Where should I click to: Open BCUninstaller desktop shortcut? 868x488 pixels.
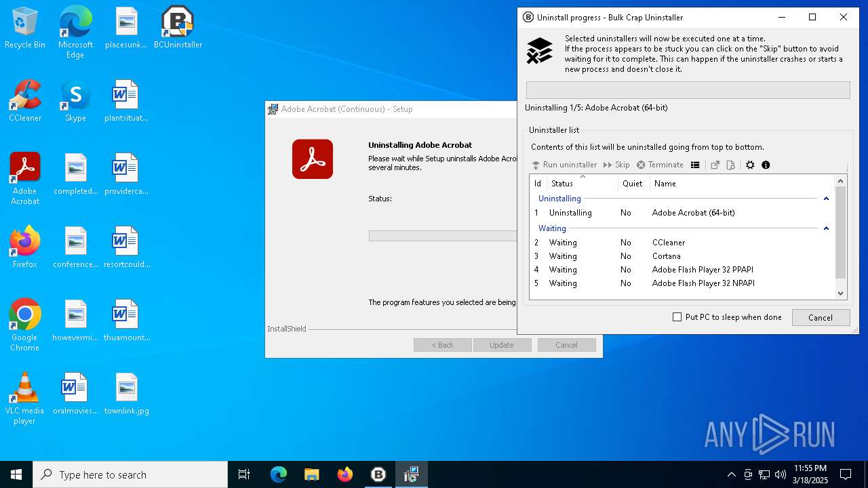tap(178, 28)
